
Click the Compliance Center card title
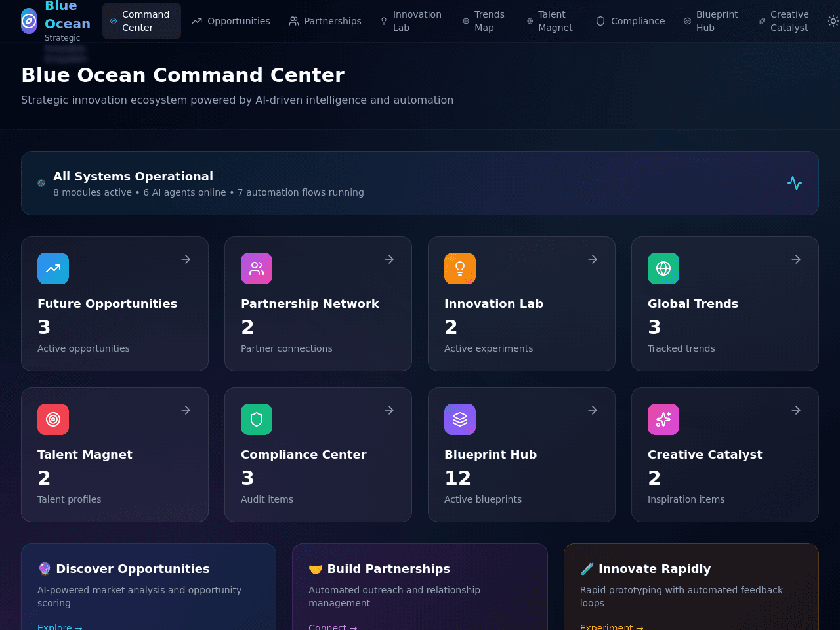click(303, 455)
